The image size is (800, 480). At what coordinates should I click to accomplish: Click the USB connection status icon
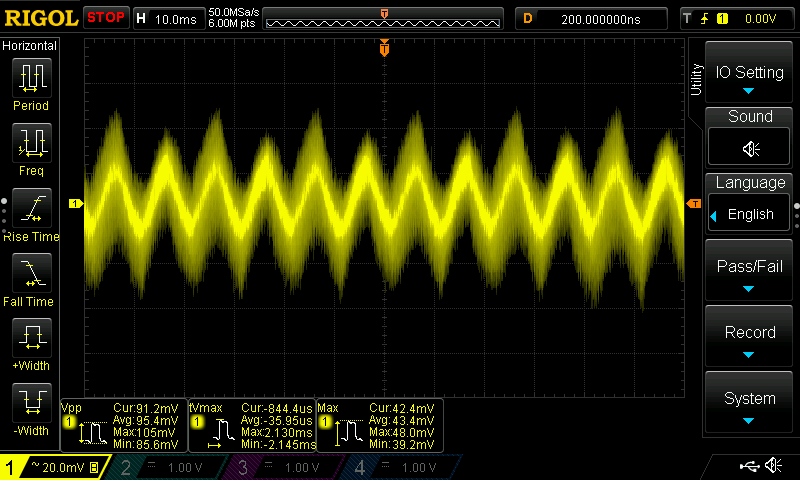[x=749, y=466]
